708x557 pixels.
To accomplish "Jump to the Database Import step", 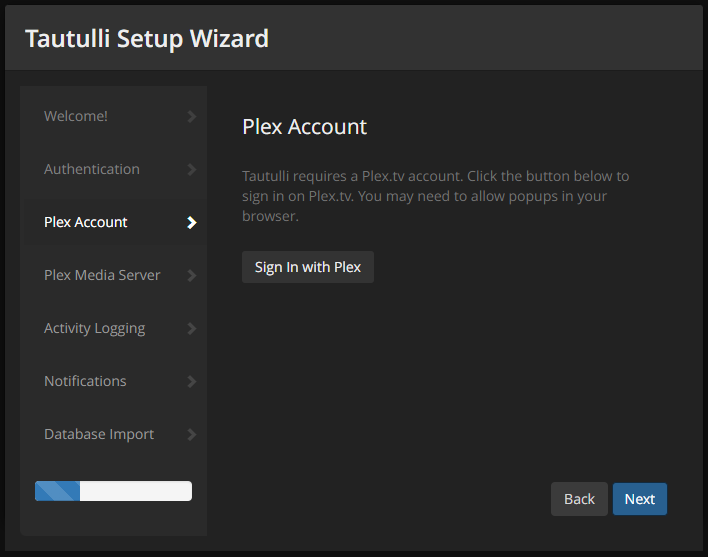I will click(x=114, y=434).
